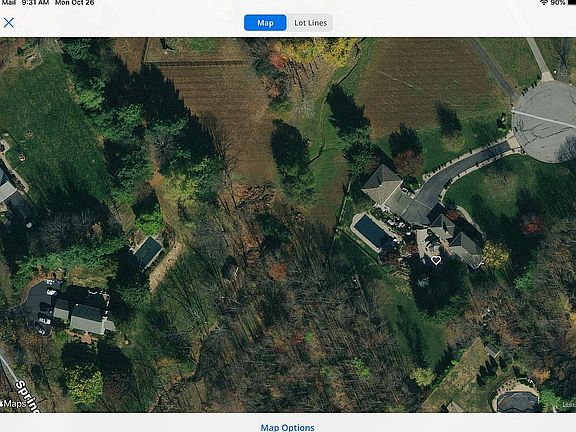Tap the rectangular pool beside the hearted house
This screenshot has width=576, height=432.
(x=371, y=231)
